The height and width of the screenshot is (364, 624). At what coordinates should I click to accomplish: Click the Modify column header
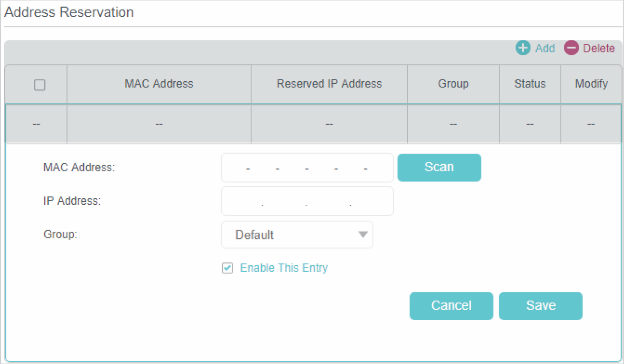point(591,84)
